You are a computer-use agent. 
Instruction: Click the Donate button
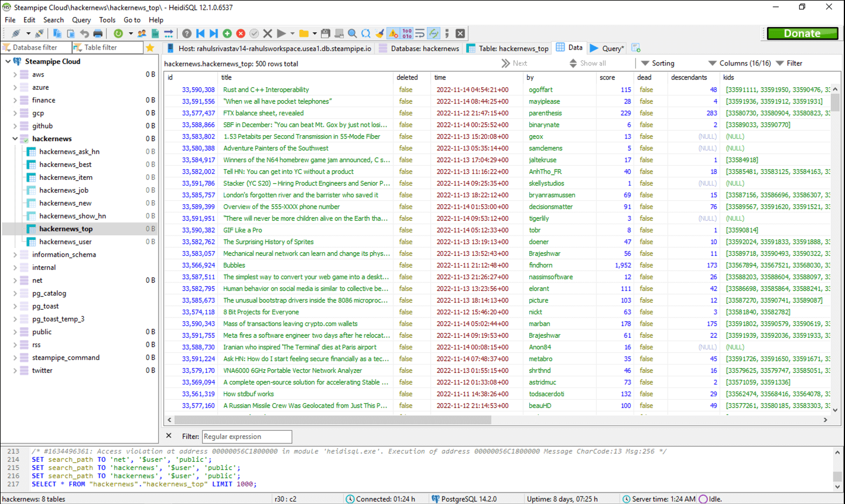tap(802, 33)
